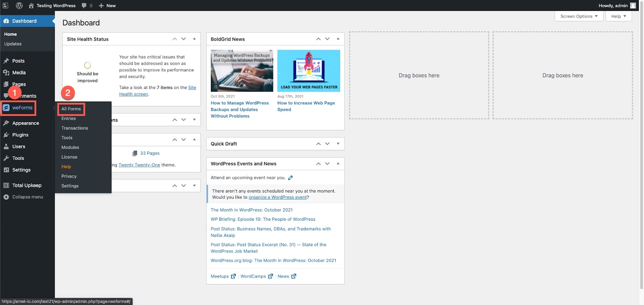Click the New plus icon in admin bar
644x305 pixels.
pyautogui.click(x=101, y=6)
